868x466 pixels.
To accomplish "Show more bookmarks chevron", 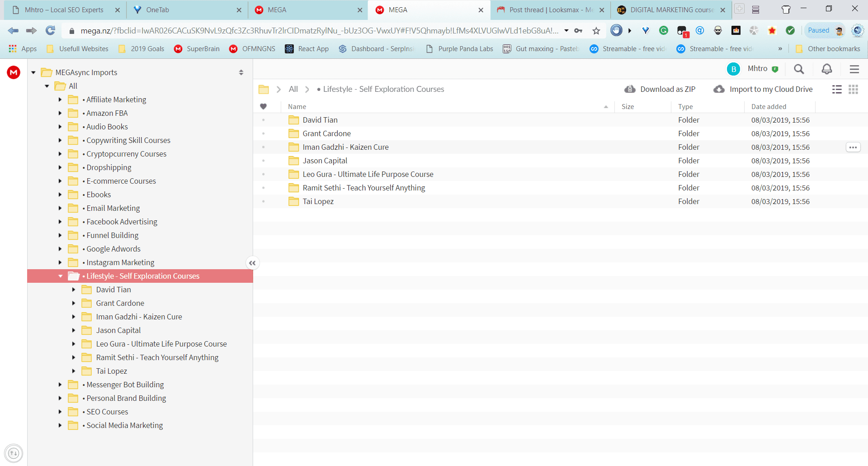I will tap(780, 48).
